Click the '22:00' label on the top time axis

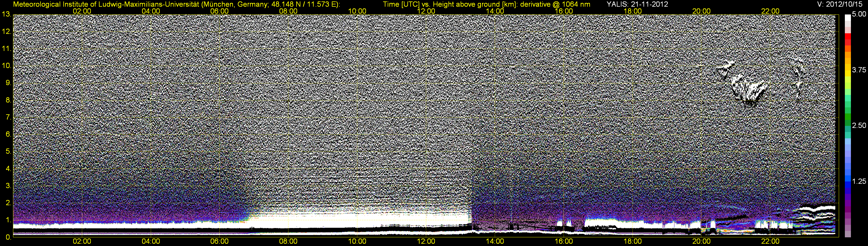coord(770,11)
